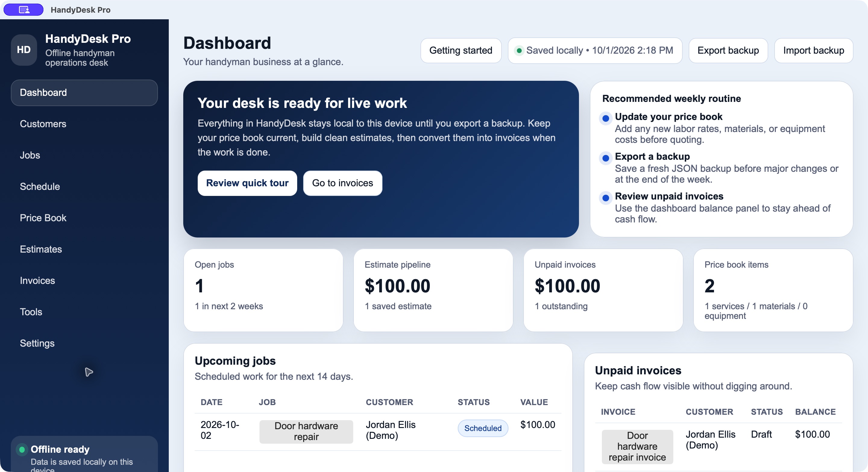The image size is (868, 472).
Task: Click the Saved locally status pill
Action: pyautogui.click(x=595, y=51)
